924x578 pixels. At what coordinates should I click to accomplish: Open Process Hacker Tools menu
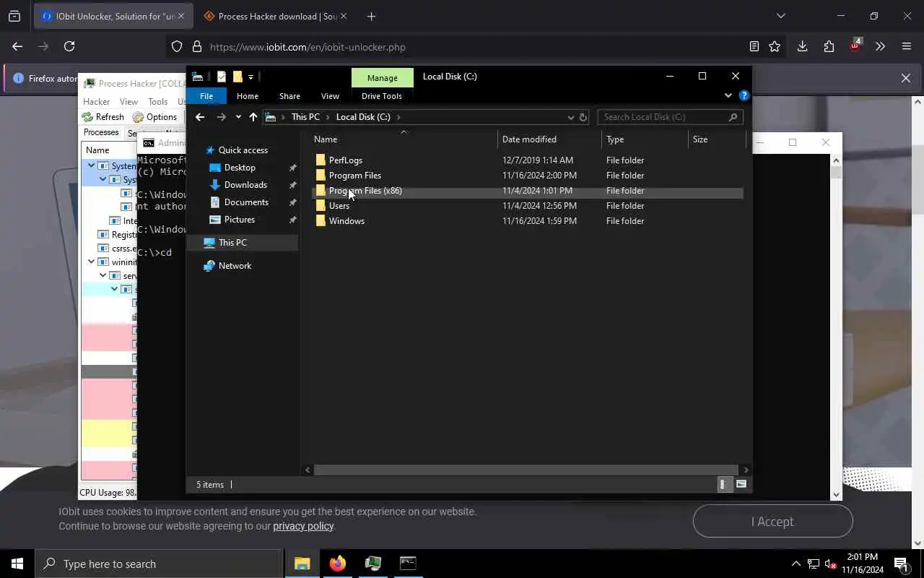(x=157, y=102)
